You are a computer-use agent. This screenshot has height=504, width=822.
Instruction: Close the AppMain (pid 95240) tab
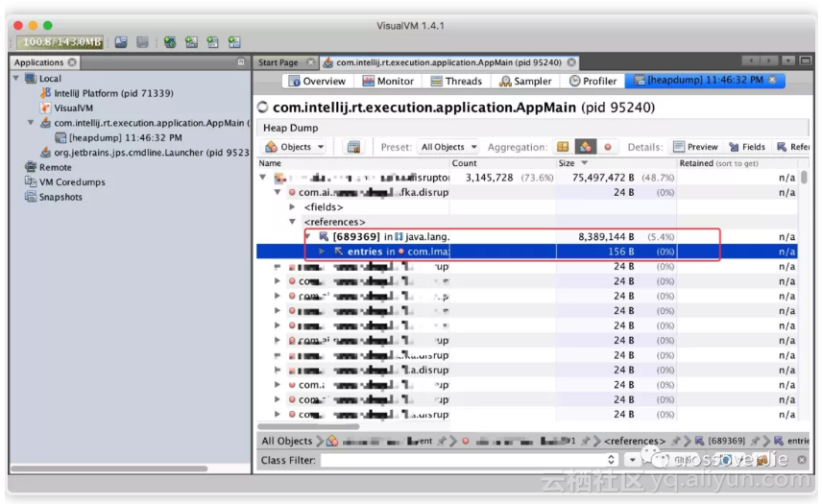click(571, 62)
